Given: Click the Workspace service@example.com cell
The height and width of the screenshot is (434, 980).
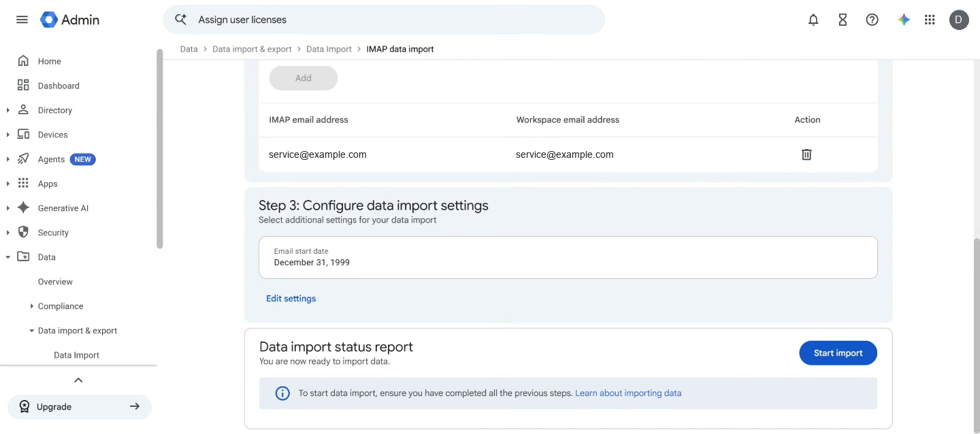Looking at the screenshot, I should coord(565,154).
